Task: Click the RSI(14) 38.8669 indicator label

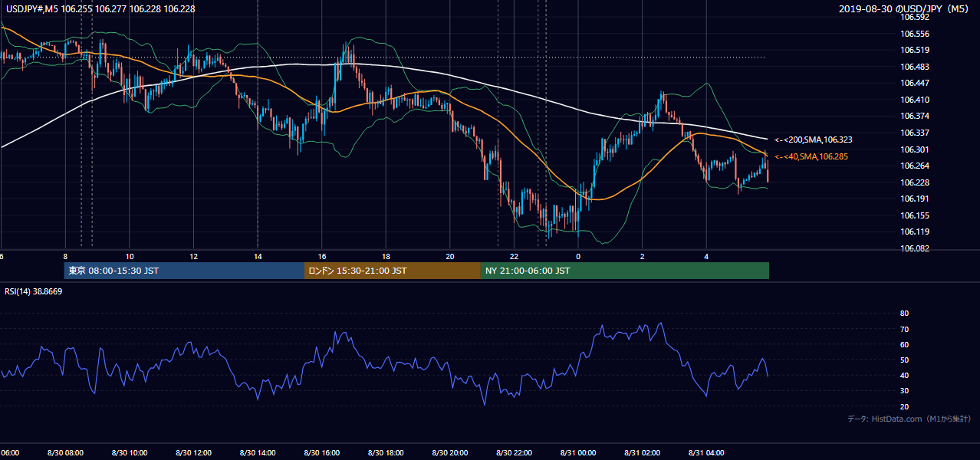Action: (34, 291)
